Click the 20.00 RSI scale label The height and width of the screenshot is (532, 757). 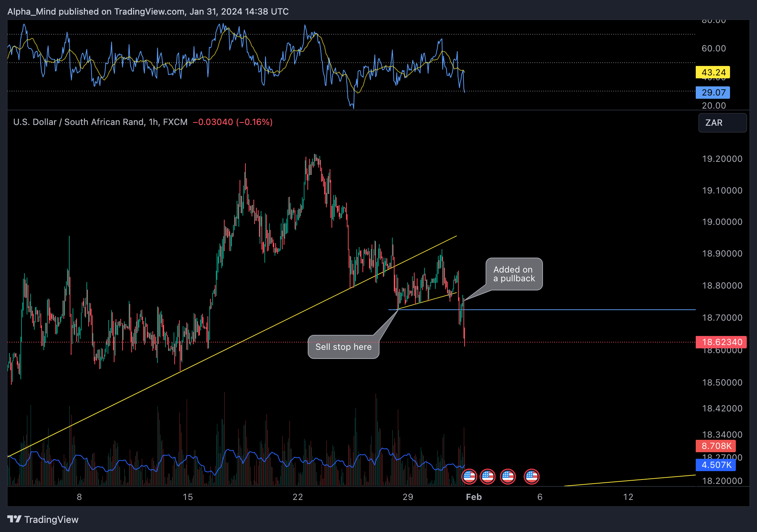tap(714, 106)
